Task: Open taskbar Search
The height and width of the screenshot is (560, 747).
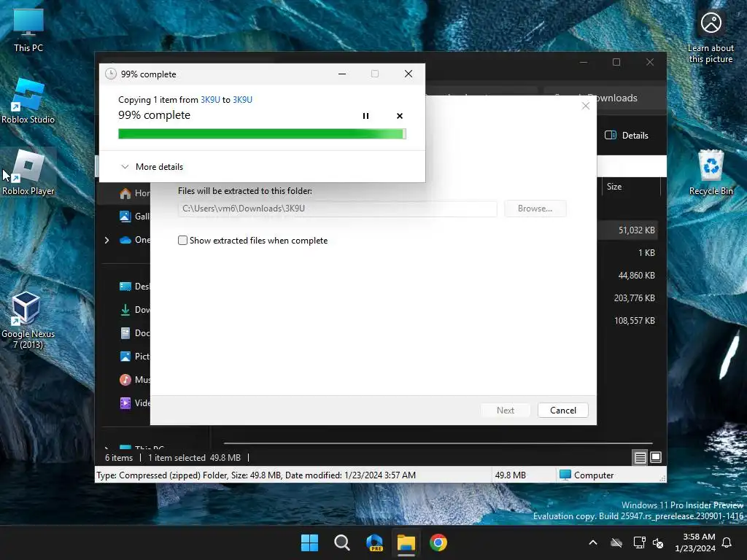Action: (341, 542)
